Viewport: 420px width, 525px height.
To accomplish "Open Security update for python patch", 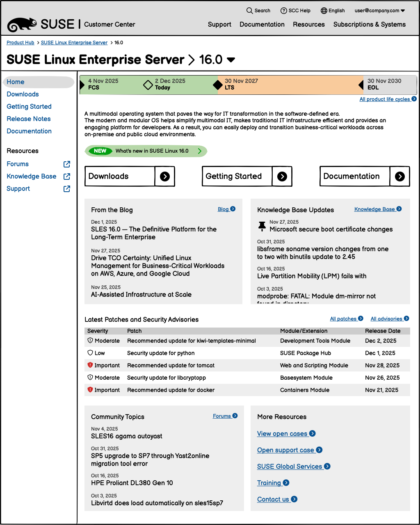I will pyautogui.click(x=161, y=353).
